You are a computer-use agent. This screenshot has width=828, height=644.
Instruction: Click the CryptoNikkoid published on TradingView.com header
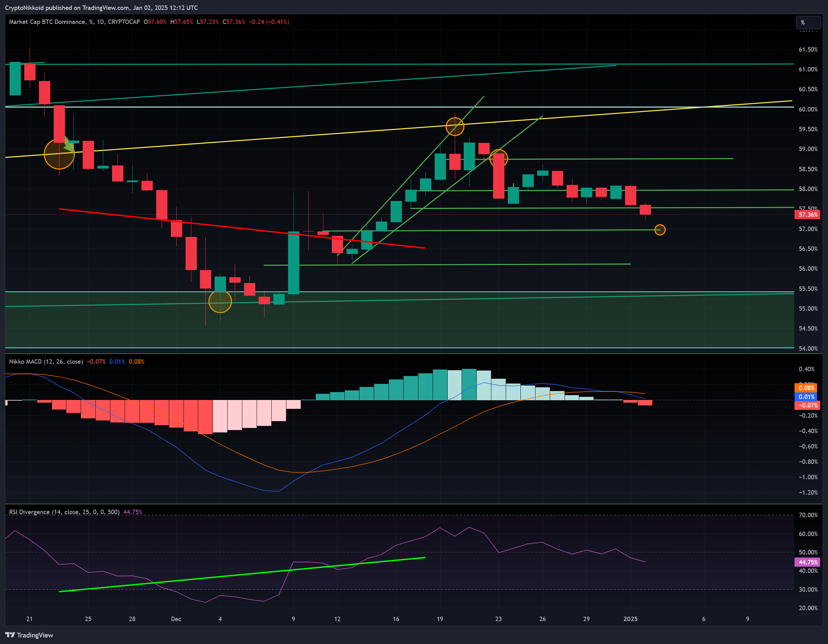pyautogui.click(x=101, y=8)
